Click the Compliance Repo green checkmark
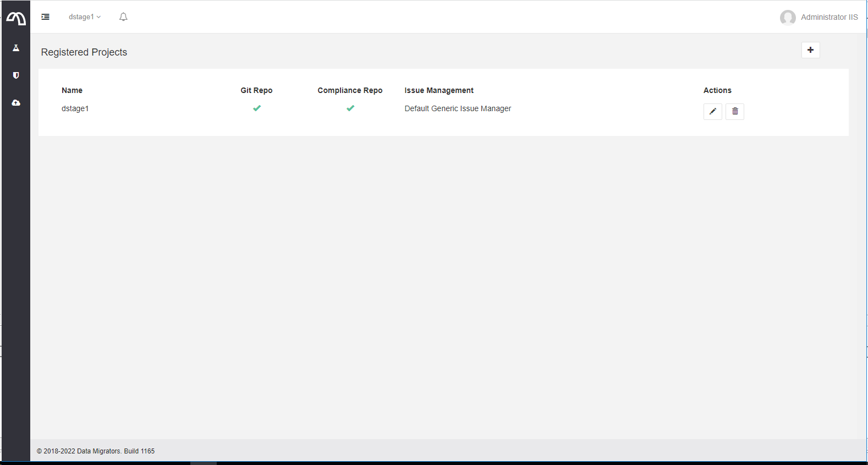The image size is (868, 465). [x=350, y=108]
